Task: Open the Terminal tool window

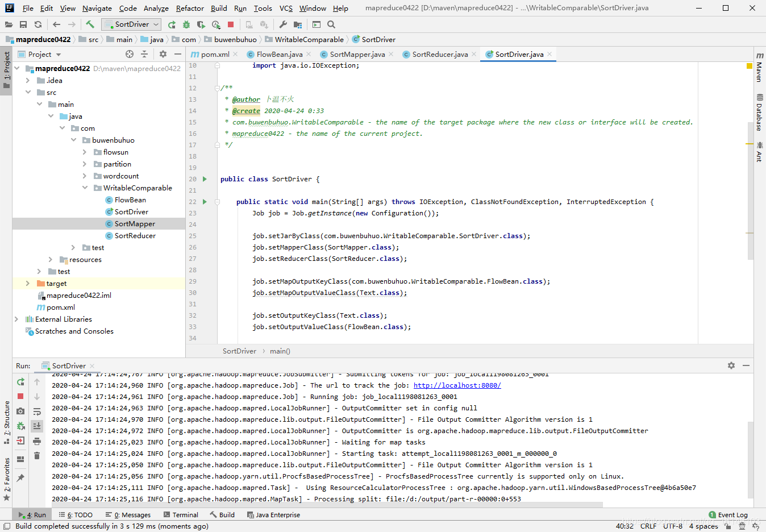Action: pyautogui.click(x=181, y=515)
